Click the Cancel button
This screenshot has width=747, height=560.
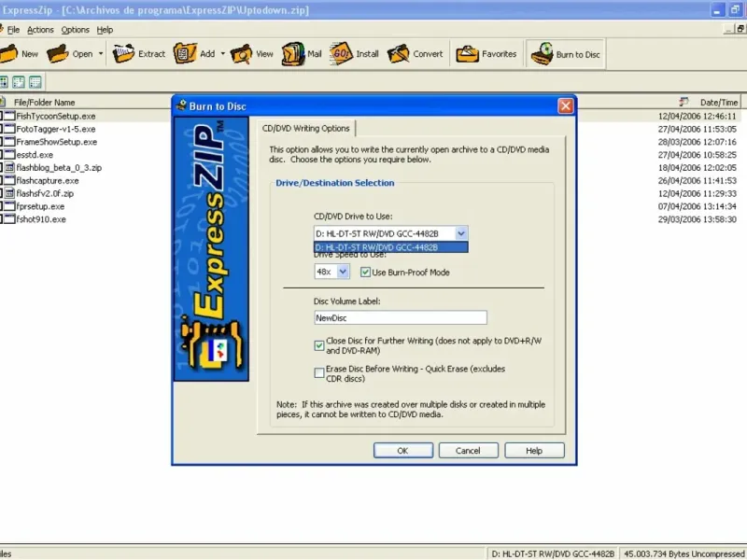469,451
